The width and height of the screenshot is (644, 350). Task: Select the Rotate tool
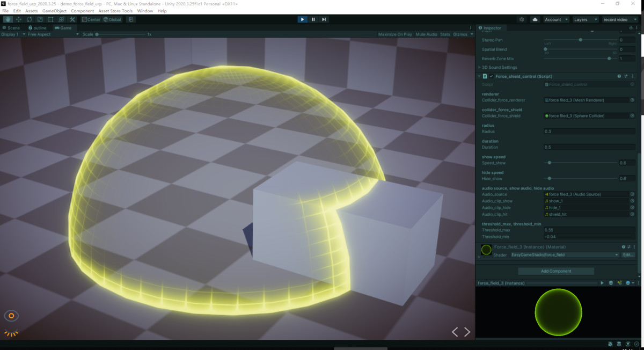coord(29,19)
